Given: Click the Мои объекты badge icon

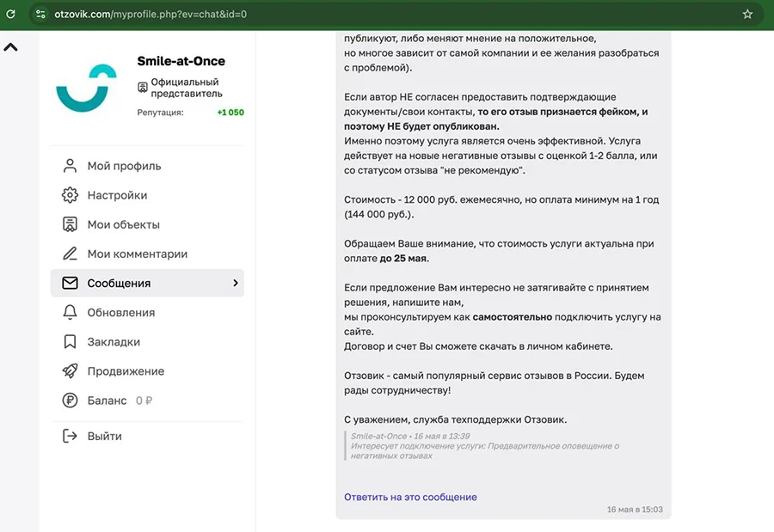Looking at the screenshot, I should 71,224.
